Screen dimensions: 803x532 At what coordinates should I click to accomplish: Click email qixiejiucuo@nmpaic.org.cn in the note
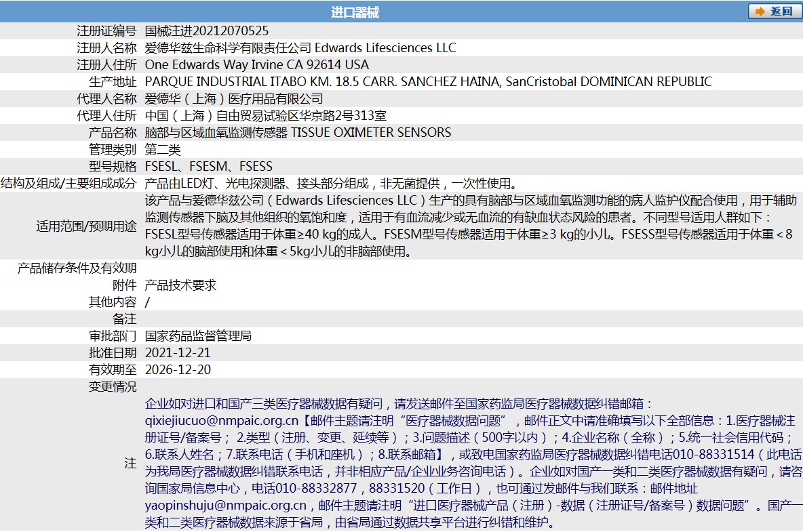pos(221,420)
